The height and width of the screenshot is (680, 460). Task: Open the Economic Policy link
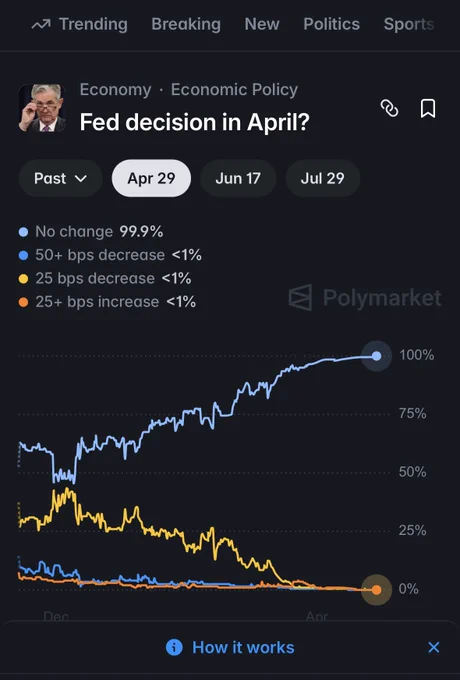tap(234, 90)
